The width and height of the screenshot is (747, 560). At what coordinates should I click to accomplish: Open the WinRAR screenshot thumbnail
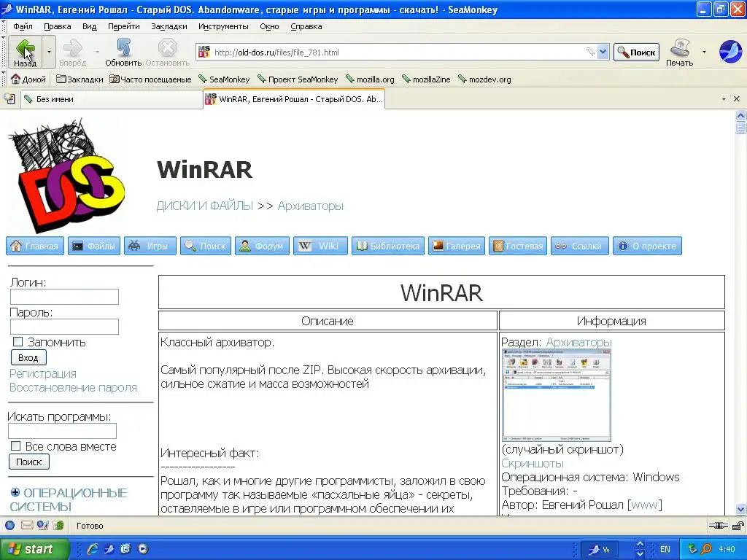(x=557, y=395)
